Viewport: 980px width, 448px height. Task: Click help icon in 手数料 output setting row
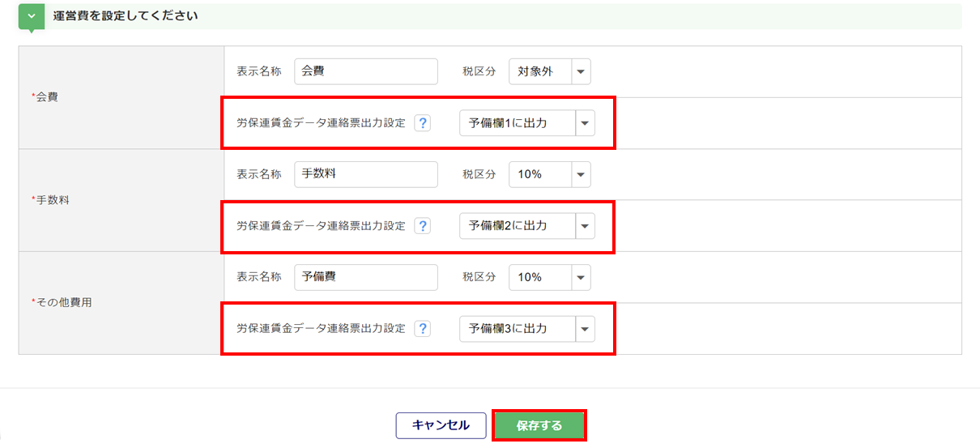pos(422,226)
